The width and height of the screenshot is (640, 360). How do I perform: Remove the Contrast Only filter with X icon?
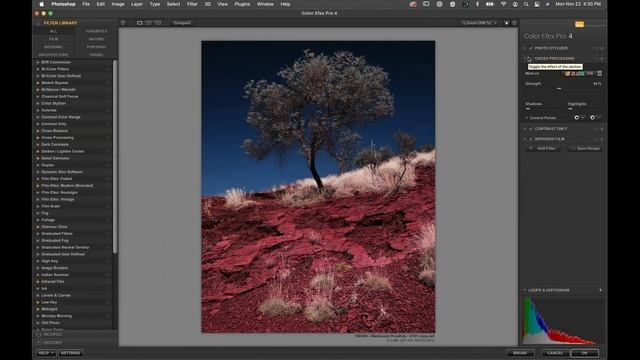point(602,129)
